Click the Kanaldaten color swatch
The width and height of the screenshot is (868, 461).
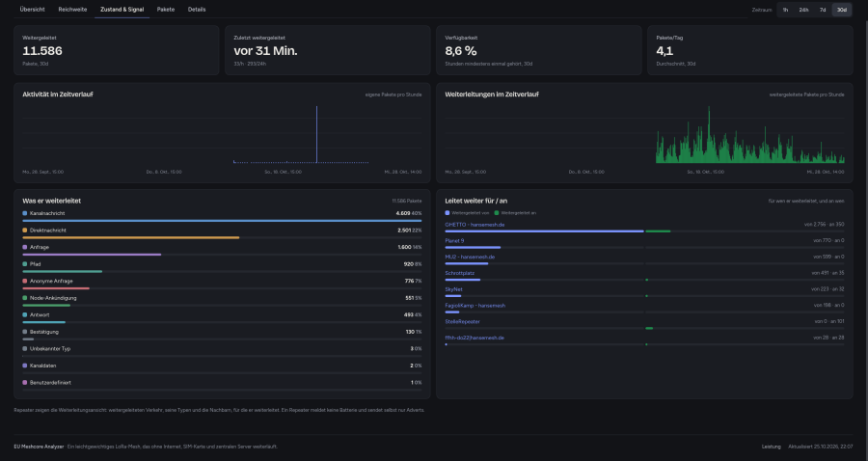tap(25, 366)
